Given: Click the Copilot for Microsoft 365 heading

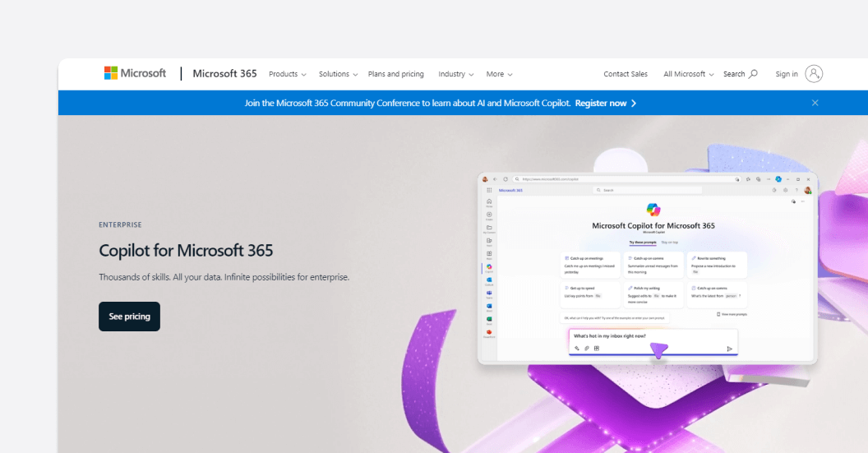Looking at the screenshot, I should (186, 250).
